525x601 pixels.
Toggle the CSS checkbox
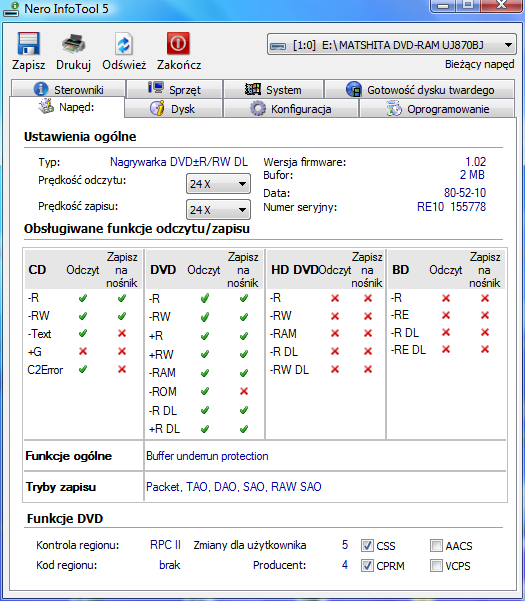[367, 545]
